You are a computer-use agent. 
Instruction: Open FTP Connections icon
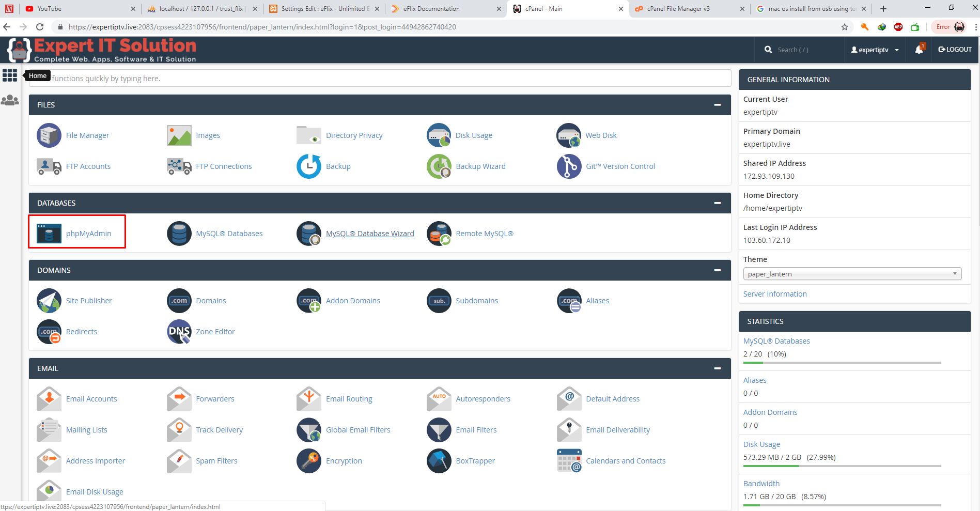(179, 166)
